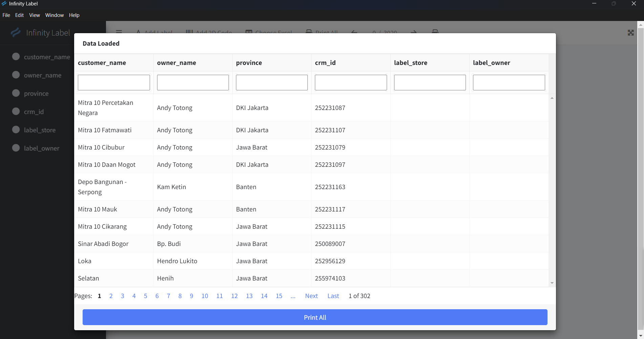Focus the label_store filter field

(x=430, y=83)
